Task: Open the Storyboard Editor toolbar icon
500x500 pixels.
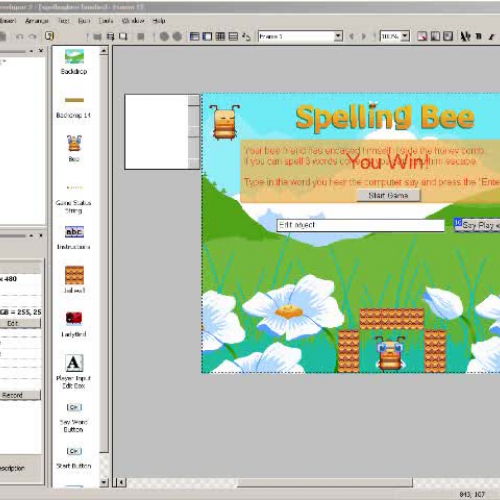Action: (x=194, y=36)
